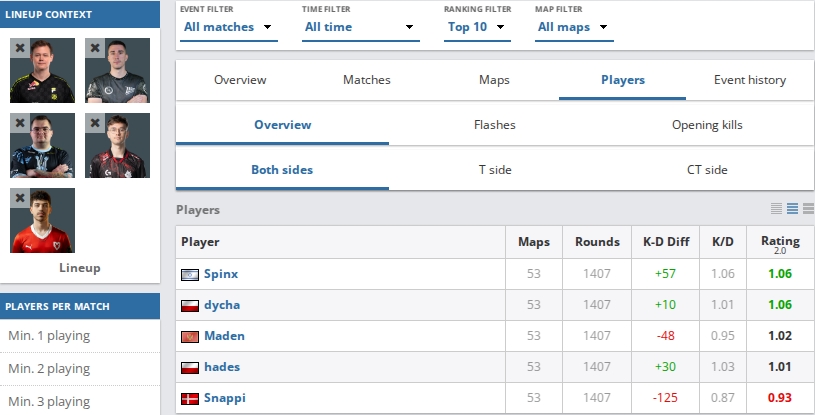
Task: Switch to the Maps tab
Action: [x=494, y=80]
